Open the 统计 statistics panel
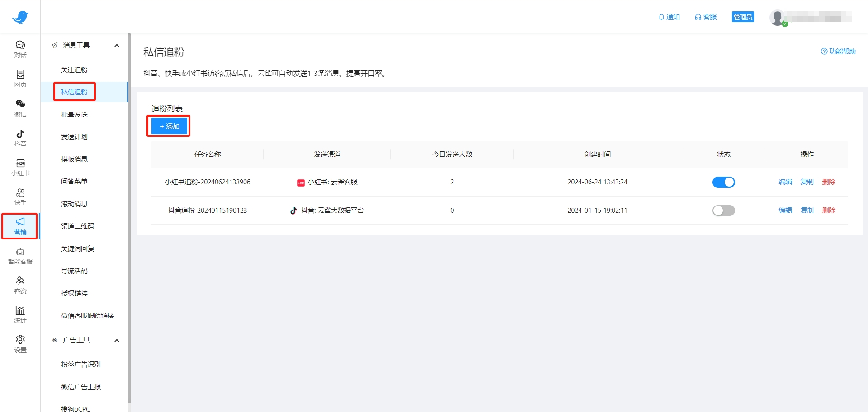 pos(20,314)
